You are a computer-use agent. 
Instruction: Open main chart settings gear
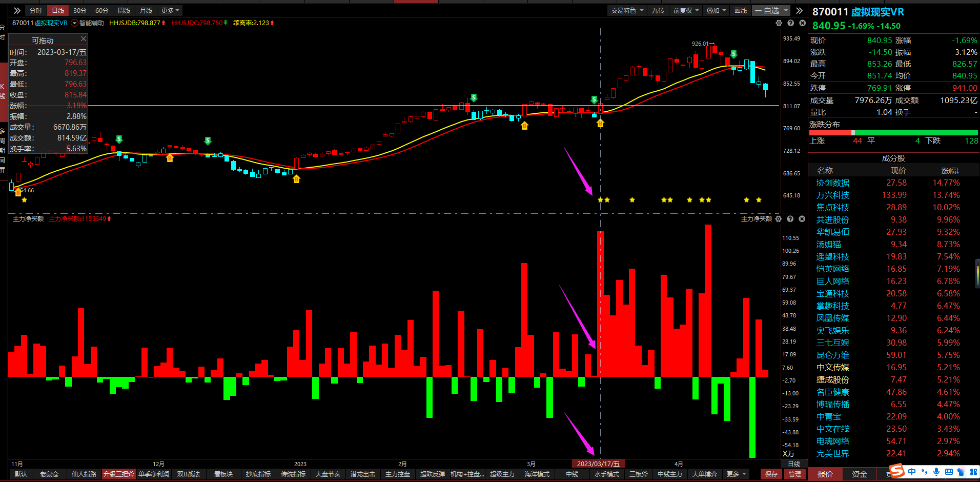point(779,23)
